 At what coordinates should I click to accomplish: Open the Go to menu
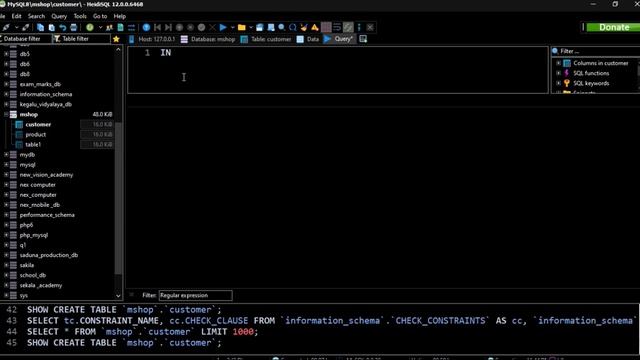click(100, 16)
